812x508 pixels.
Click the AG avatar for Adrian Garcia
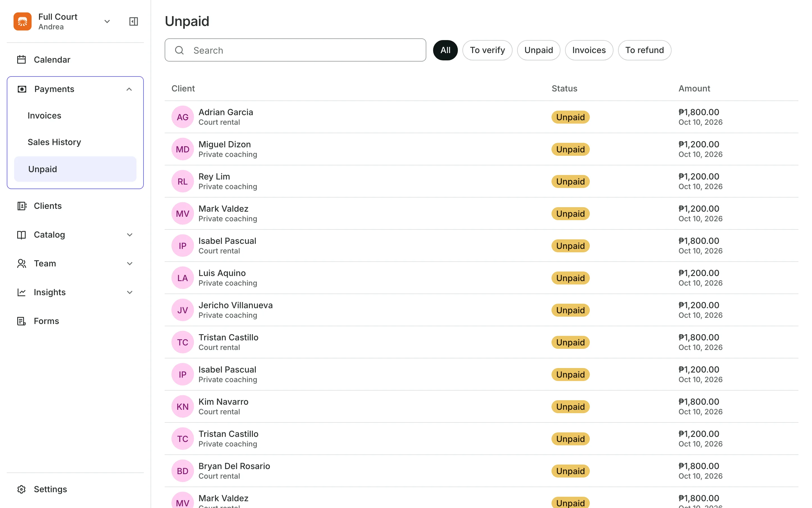click(x=182, y=117)
